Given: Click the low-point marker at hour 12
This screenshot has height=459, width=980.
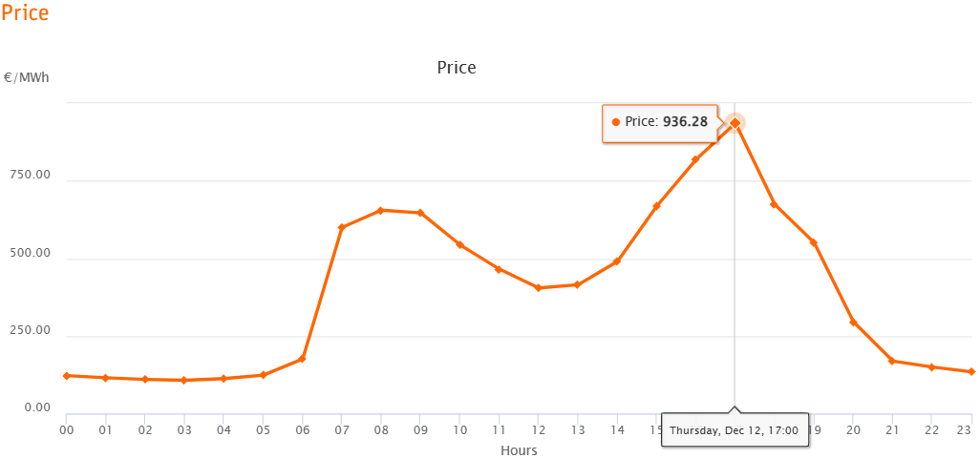Looking at the screenshot, I should 538,288.
